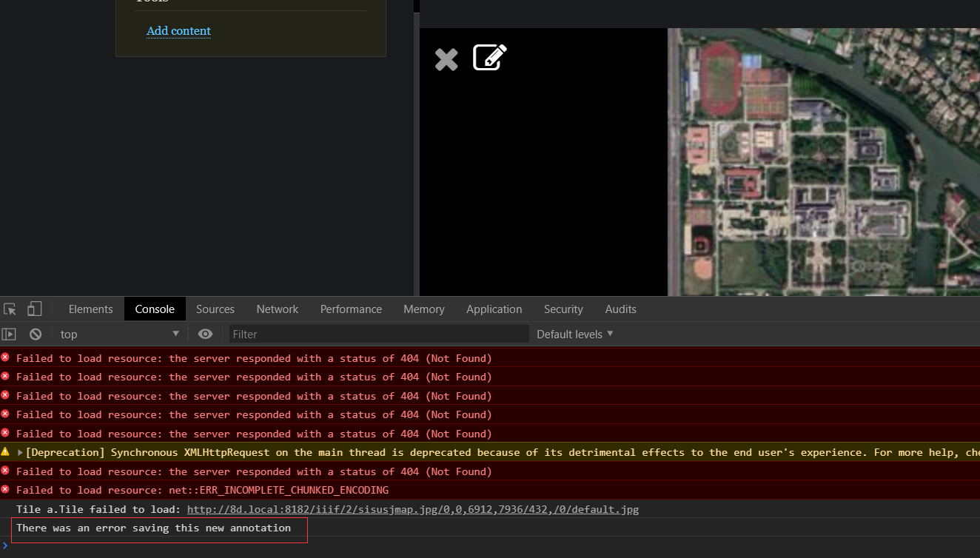Clear the console with the ban icon
This screenshot has height=558, width=980.
pyautogui.click(x=36, y=335)
